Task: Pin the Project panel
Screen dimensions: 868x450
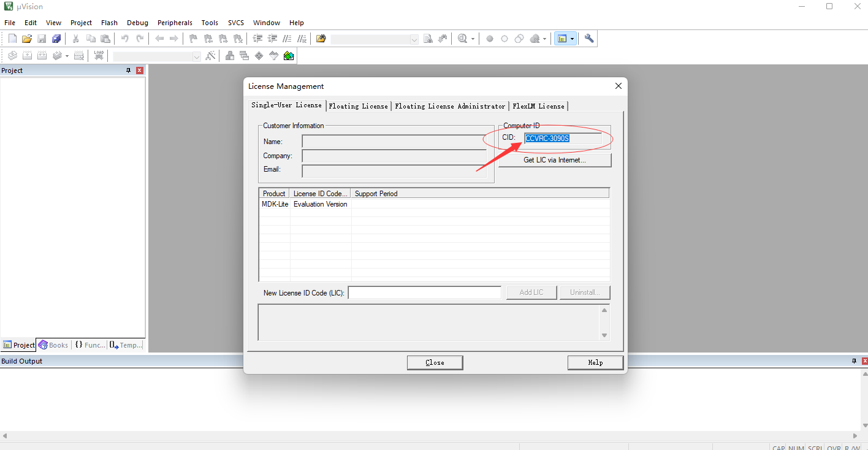Action: [128, 71]
